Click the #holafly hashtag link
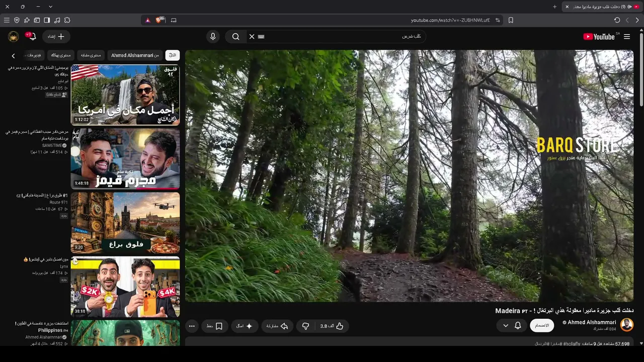The width and height of the screenshot is (644, 362). coord(572,344)
